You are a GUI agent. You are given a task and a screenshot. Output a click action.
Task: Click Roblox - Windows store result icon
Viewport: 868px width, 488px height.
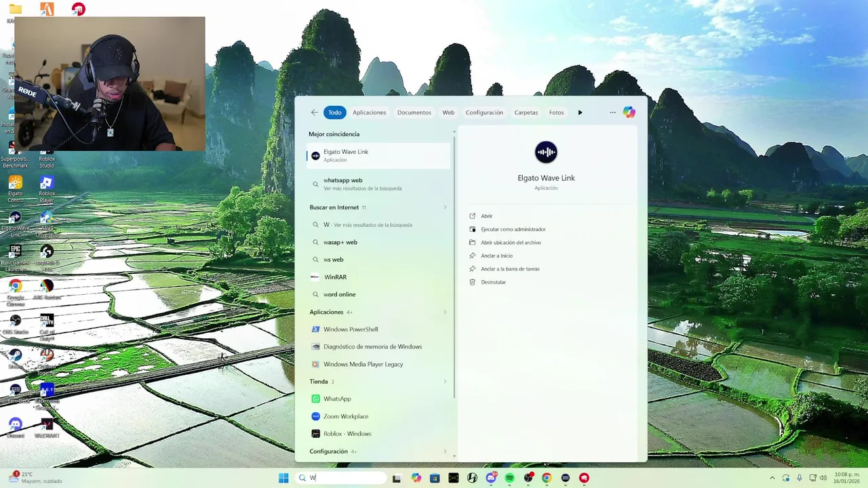point(315,434)
